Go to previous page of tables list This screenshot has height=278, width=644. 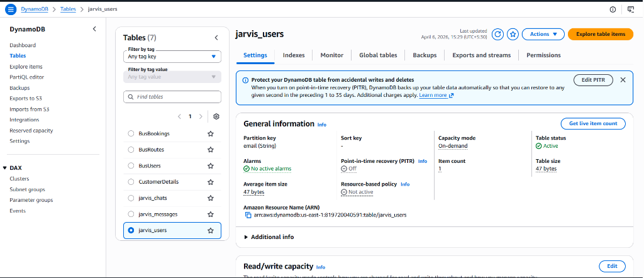[x=179, y=116]
